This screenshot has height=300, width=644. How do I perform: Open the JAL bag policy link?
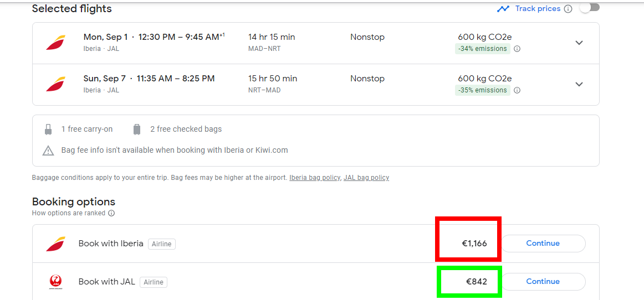[x=366, y=178]
